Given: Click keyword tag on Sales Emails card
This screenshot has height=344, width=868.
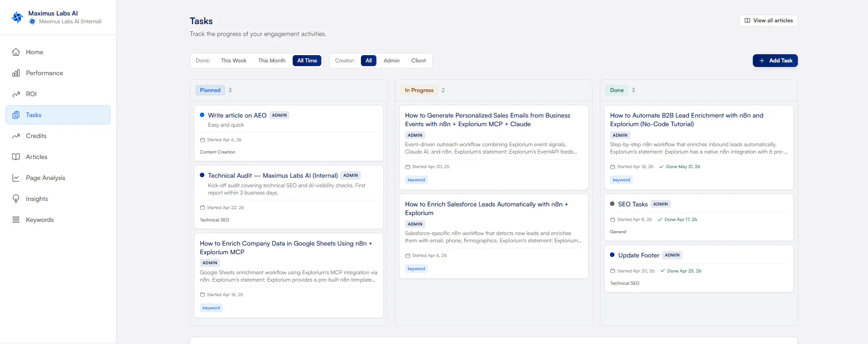Looking at the screenshot, I should (416, 180).
